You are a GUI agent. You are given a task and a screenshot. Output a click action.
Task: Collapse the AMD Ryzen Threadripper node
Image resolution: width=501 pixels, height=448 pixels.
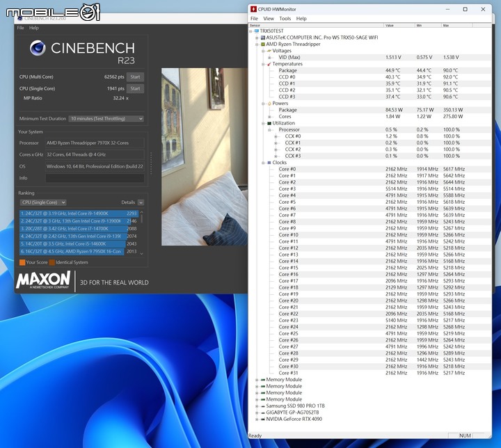257,45
